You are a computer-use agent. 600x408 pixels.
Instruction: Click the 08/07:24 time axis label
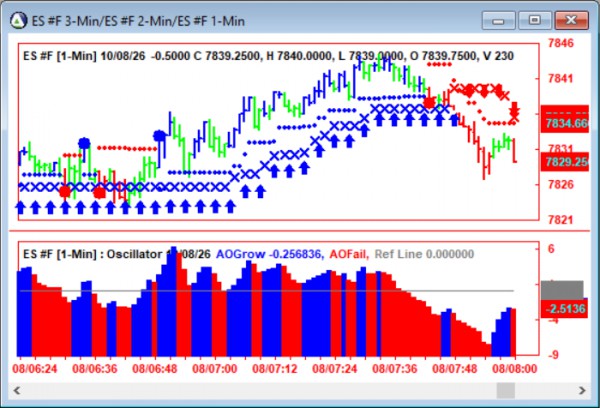click(x=335, y=369)
